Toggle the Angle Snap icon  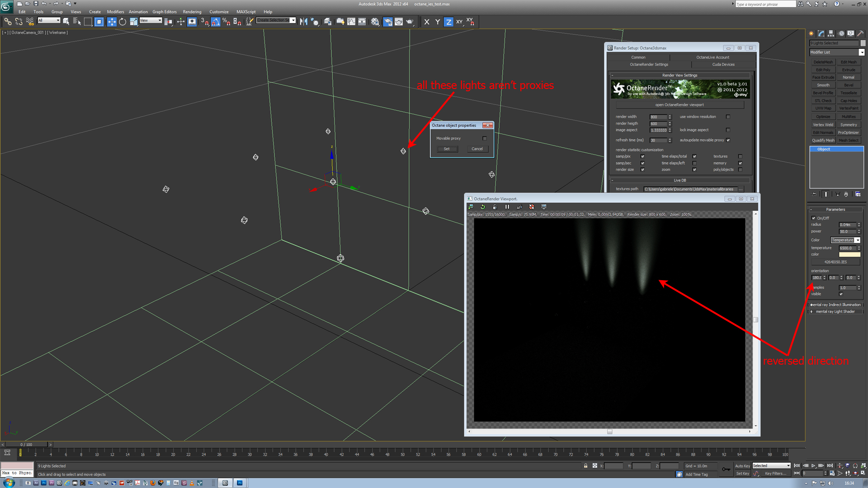[x=216, y=22]
